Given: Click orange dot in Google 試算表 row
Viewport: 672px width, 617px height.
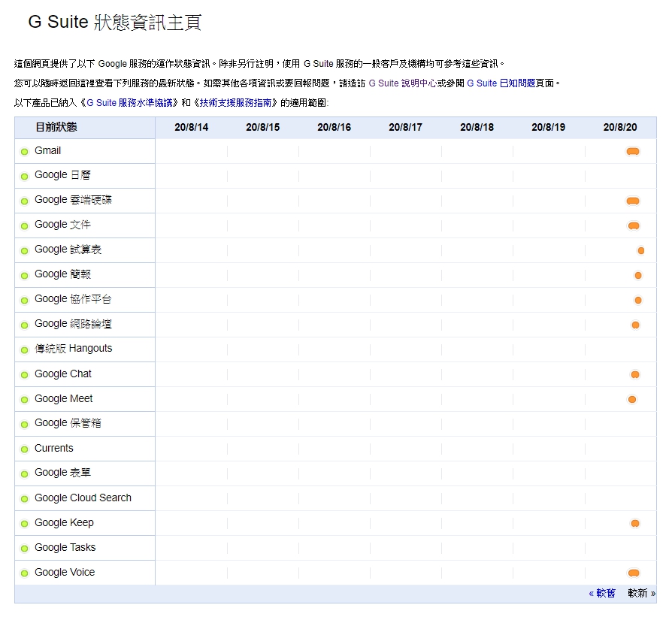Looking at the screenshot, I should tap(640, 250).
